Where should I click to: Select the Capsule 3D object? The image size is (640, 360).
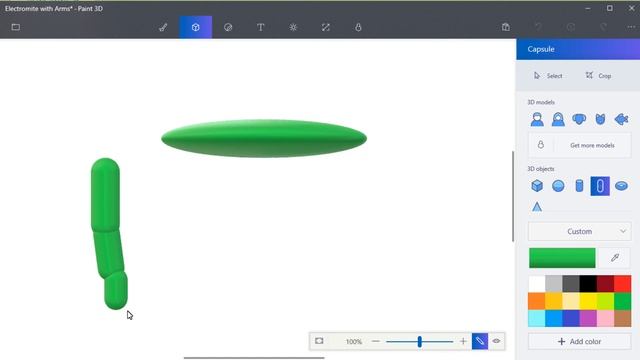(600, 186)
